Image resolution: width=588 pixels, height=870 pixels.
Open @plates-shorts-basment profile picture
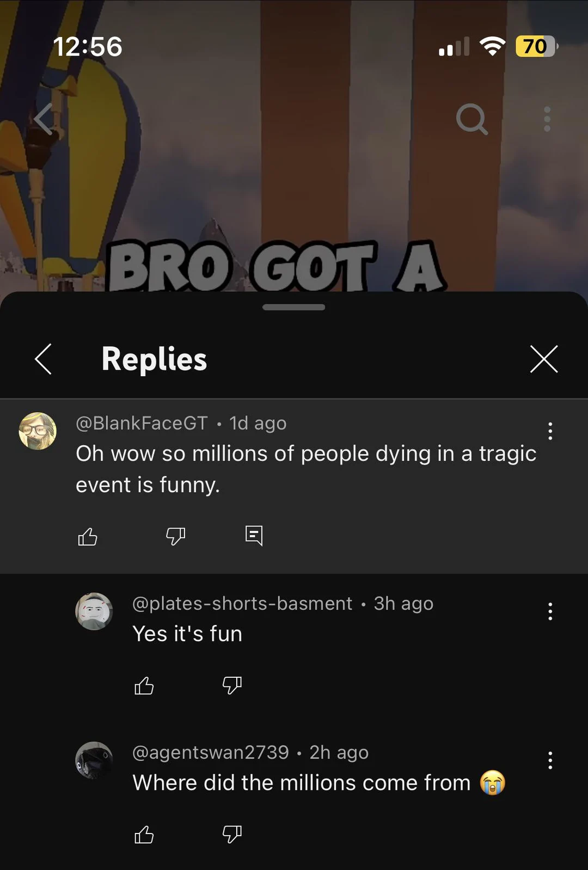coord(94,611)
